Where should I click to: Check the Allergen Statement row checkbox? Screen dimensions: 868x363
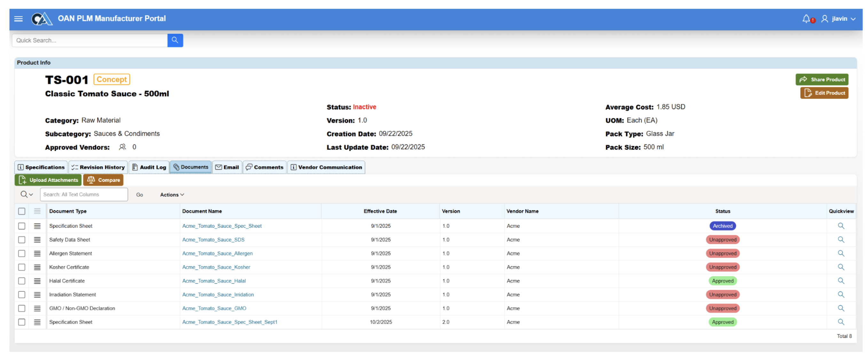pyautogui.click(x=22, y=253)
